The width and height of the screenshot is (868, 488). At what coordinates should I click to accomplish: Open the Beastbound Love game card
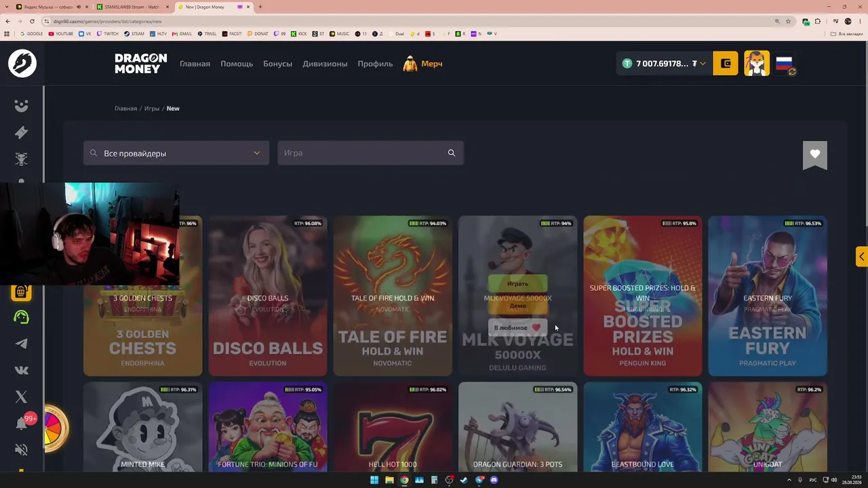tap(643, 427)
